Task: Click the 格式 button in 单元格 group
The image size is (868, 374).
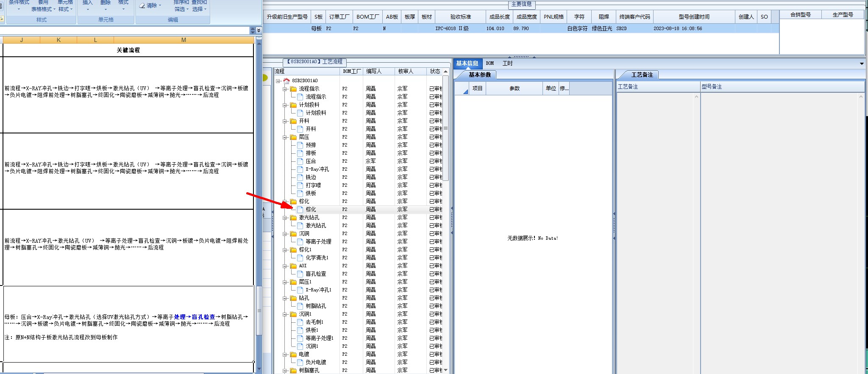Action: click(x=123, y=5)
